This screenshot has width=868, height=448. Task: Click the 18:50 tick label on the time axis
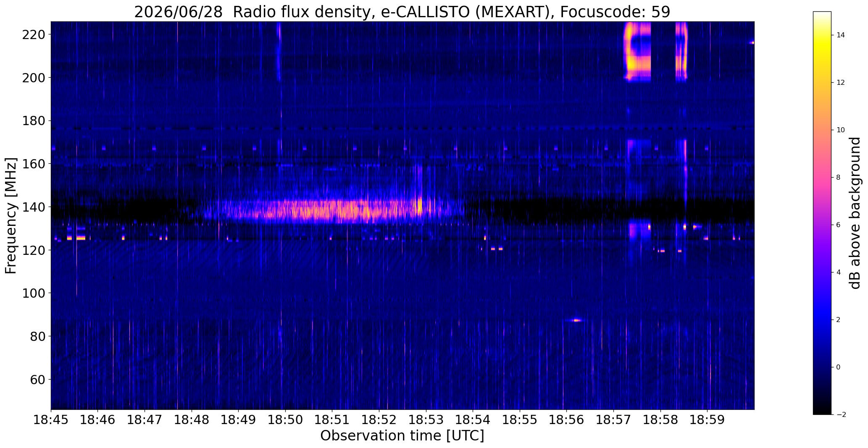285,420
